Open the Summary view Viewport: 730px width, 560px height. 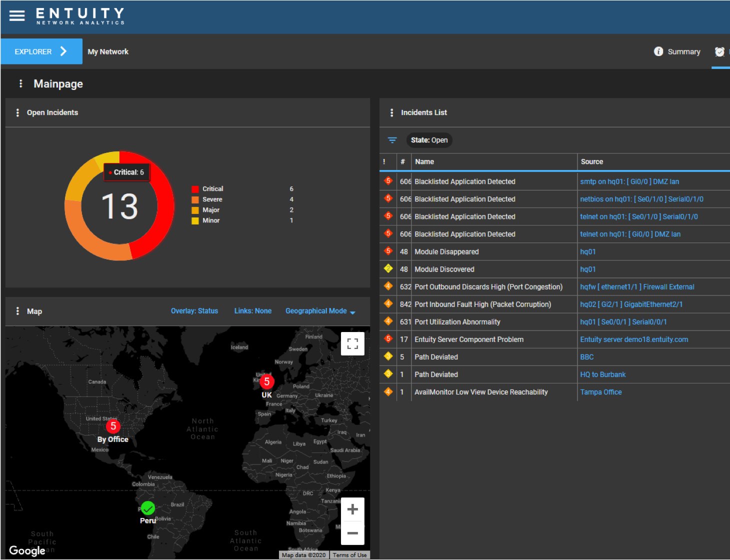[x=677, y=51]
